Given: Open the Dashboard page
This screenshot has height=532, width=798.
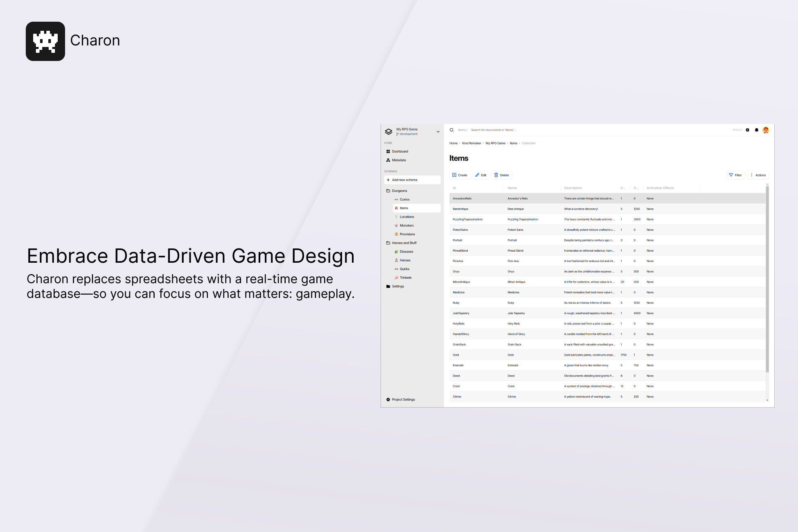Looking at the screenshot, I should pyautogui.click(x=400, y=151).
